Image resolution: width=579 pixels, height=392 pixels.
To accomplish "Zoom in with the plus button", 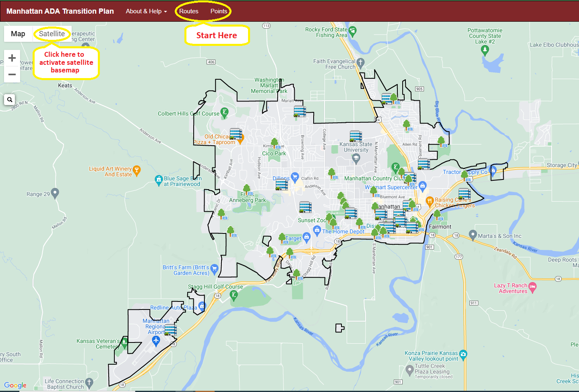I will (12, 58).
